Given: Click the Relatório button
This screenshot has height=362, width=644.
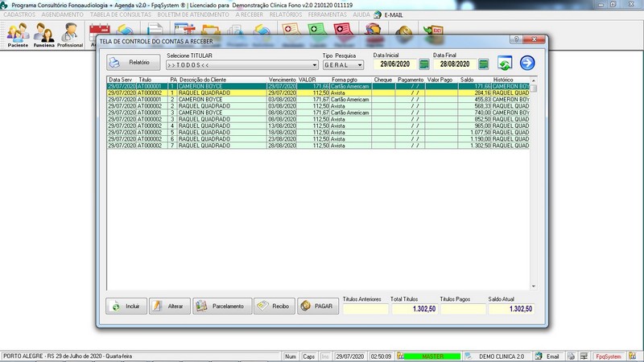Looking at the screenshot, I should pos(130,62).
